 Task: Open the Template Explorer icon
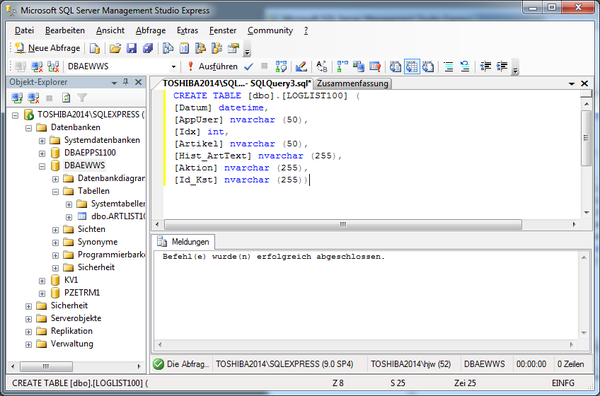(217, 48)
